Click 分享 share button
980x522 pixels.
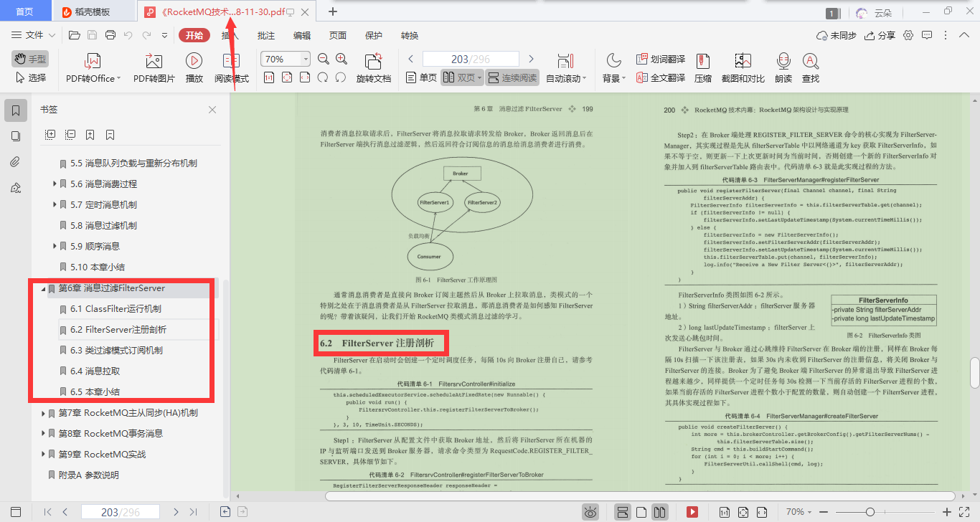pos(880,35)
